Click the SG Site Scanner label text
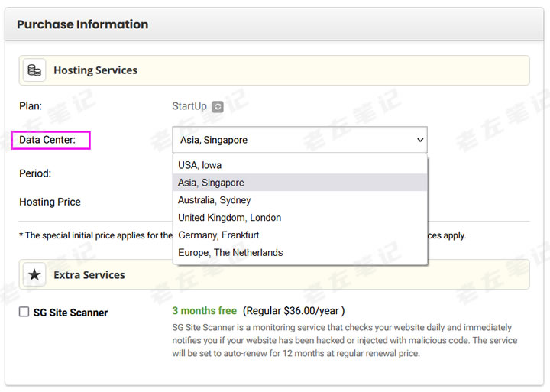The image size is (550, 392). [x=70, y=313]
